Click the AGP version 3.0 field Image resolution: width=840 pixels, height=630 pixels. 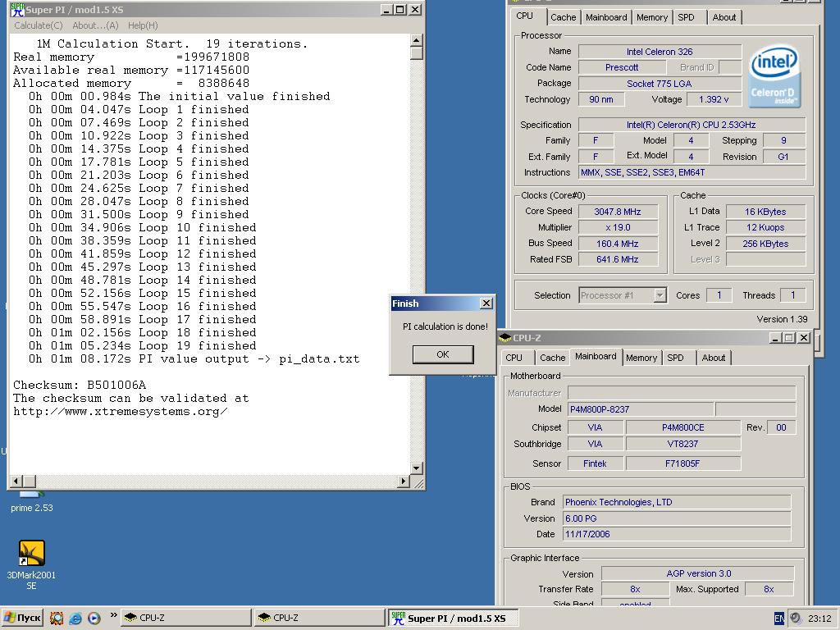(698, 573)
